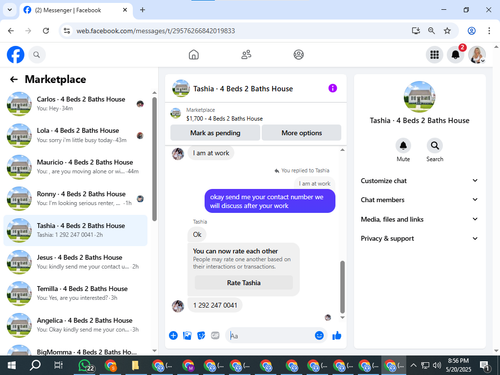Screen dimensions: 500x375
Task: Click Rate Tashia button
Action: pos(244,283)
